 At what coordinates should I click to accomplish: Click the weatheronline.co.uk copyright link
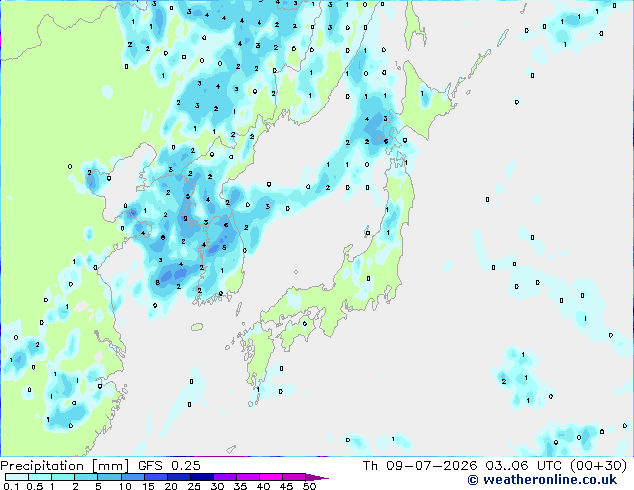coord(542,480)
